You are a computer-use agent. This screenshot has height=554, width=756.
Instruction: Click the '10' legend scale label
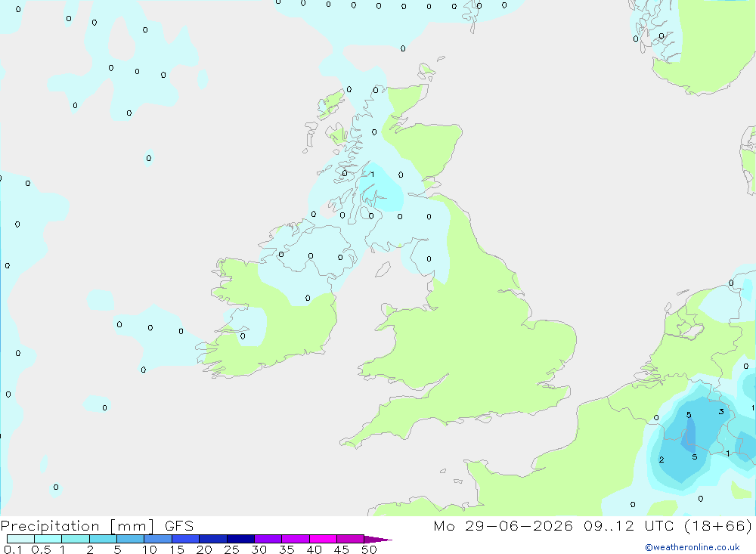(x=150, y=549)
